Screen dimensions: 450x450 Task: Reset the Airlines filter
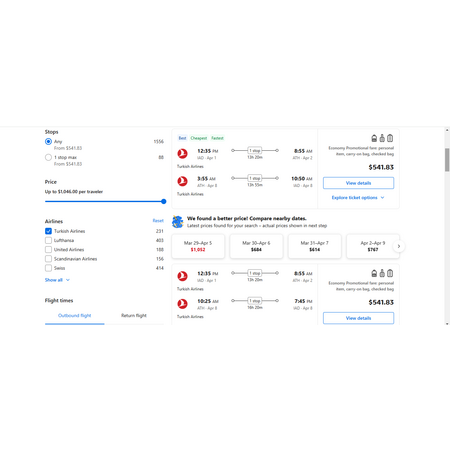pyautogui.click(x=158, y=221)
